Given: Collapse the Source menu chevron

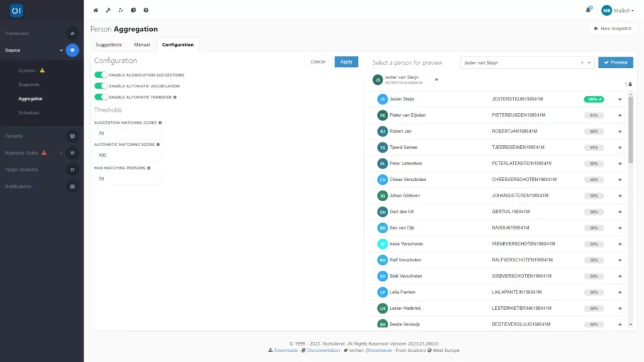Looking at the screenshot, I should [x=61, y=50].
